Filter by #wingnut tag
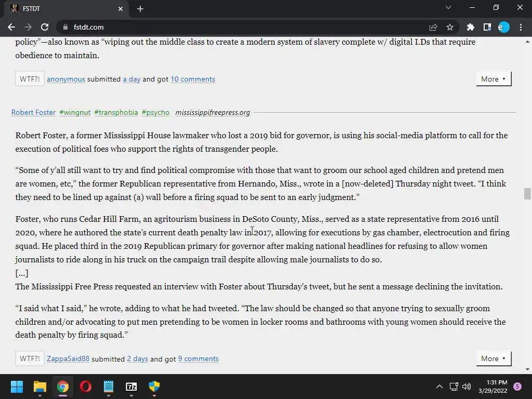This screenshot has width=532, height=399. point(75,112)
